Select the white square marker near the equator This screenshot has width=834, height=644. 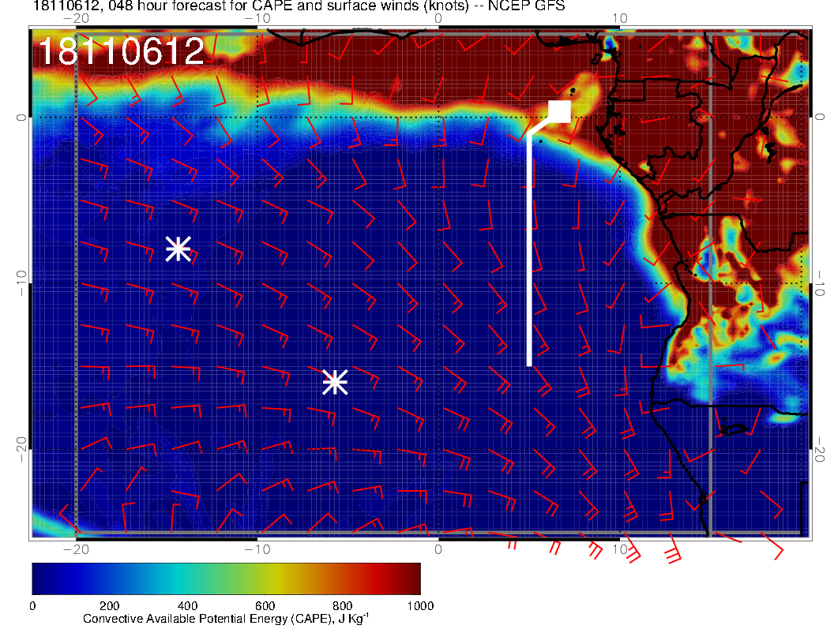click(x=560, y=111)
